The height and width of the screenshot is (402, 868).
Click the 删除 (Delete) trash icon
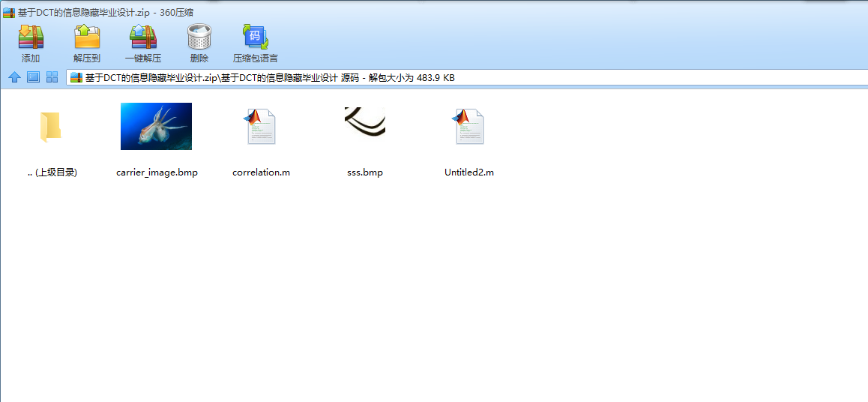(x=199, y=37)
